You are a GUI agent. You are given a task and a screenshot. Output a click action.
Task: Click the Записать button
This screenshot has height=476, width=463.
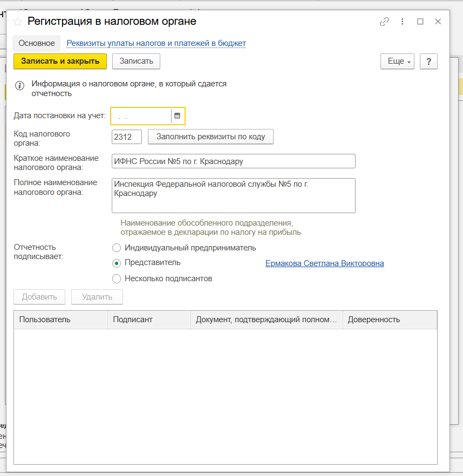point(136,62)
